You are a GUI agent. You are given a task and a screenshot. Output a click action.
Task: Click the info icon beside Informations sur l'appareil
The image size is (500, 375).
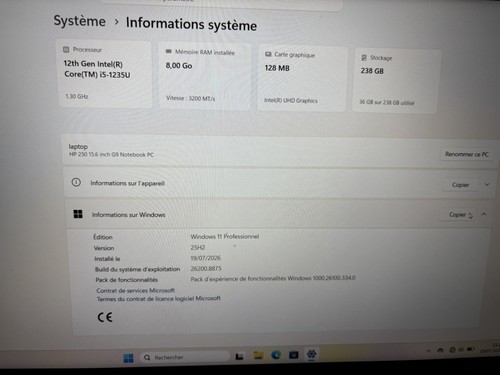(x=76, y=182)
